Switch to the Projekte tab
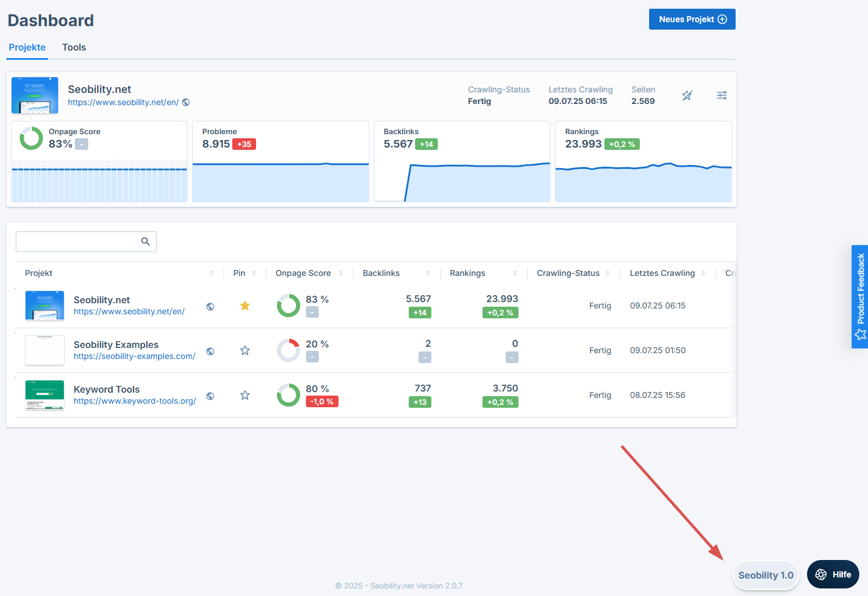Viewport: 868px width, 596px height. (27, 48)
